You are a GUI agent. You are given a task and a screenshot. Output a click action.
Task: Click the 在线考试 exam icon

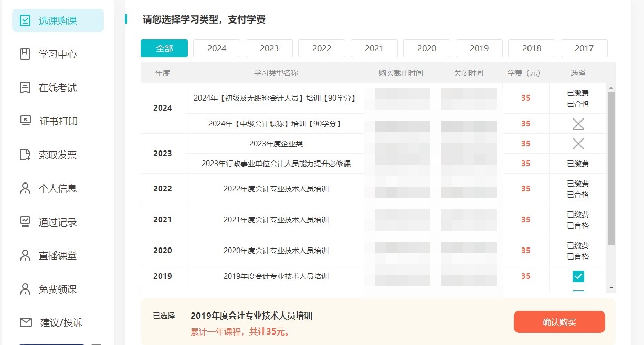pos(25,88)
